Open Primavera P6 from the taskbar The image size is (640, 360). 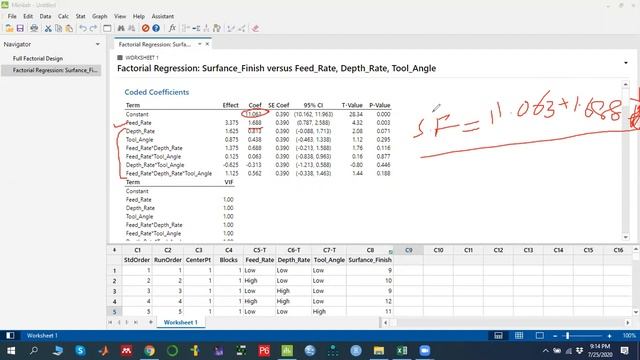point(264,351)
